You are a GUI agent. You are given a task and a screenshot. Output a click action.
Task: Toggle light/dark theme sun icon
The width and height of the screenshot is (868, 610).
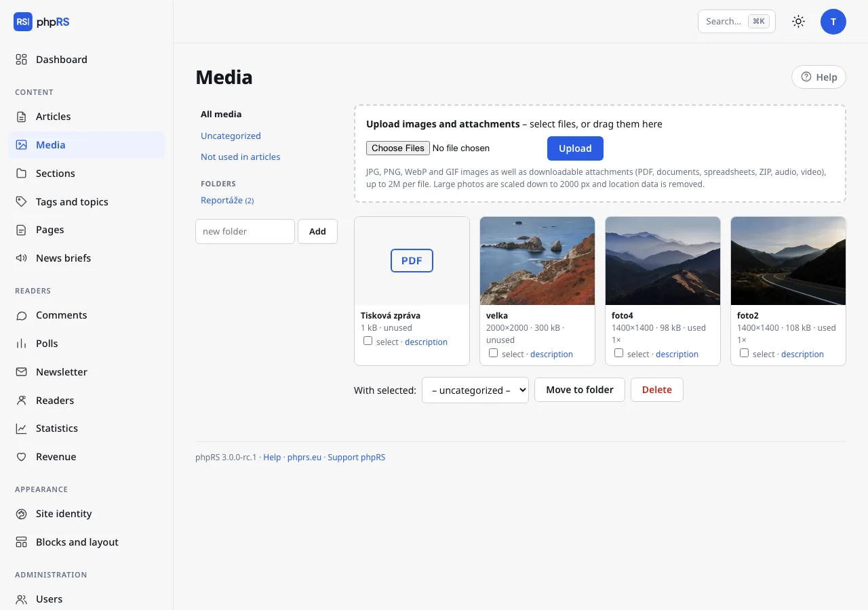[x=799, y=22]
